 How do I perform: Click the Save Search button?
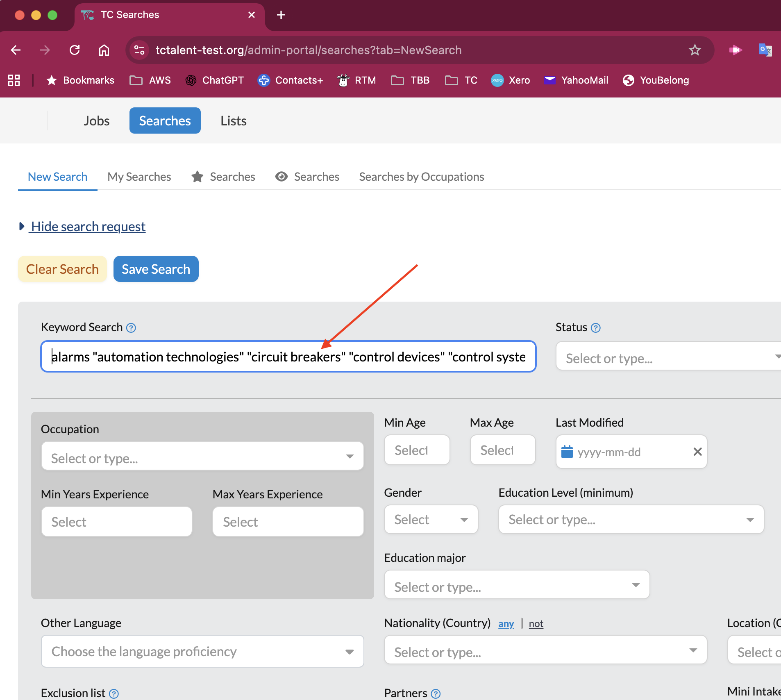click(x=156, y=269)
